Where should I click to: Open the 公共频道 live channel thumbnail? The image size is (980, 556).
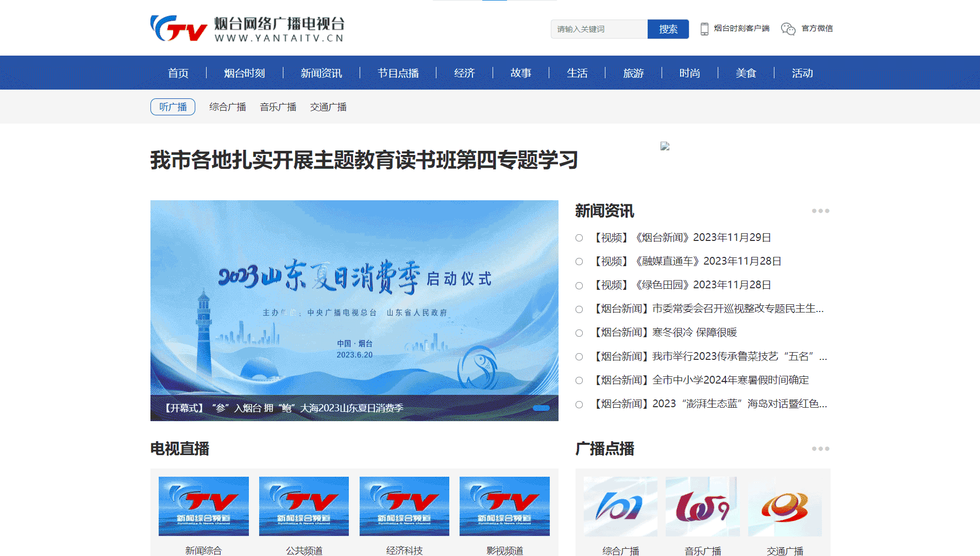pyautogui.click(x=304, y=506)
